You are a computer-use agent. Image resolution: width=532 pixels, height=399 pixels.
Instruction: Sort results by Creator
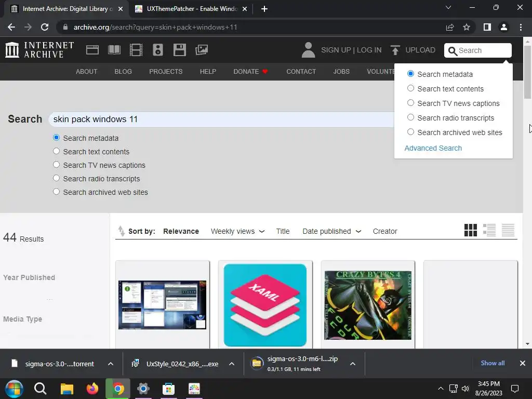[385, 231]
